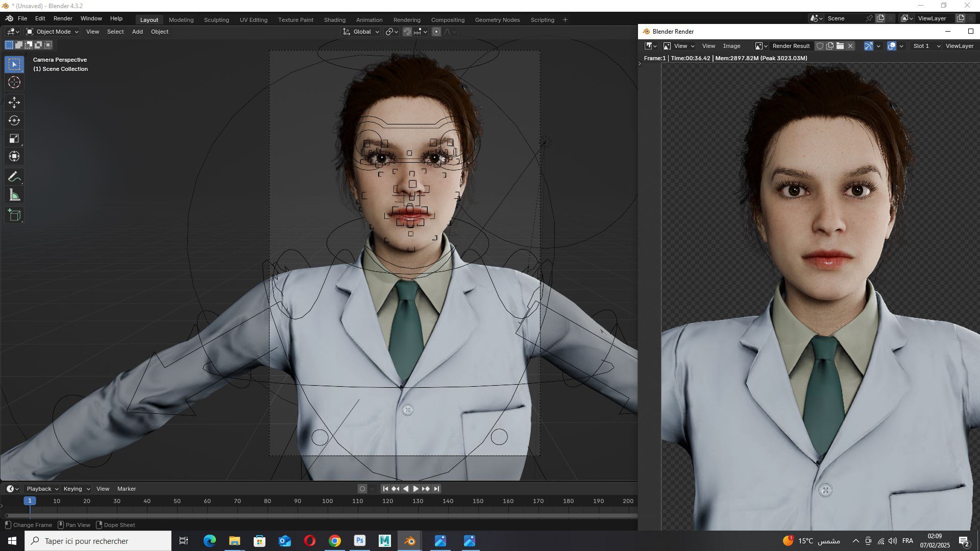
Task: Toggle auto keying record button in timeline
Action: pyautogui.click(x=362, y=489)
